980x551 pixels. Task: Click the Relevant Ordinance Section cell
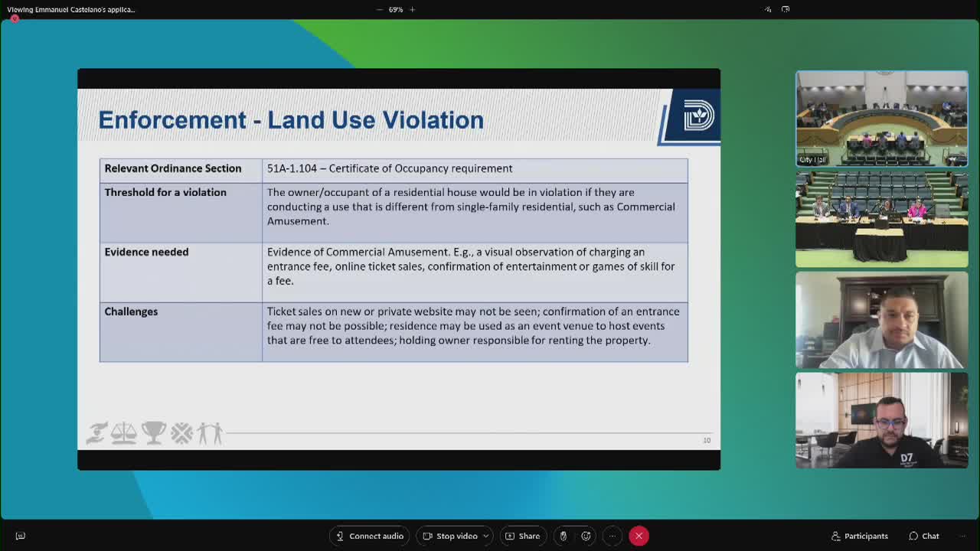click(181, 170)
